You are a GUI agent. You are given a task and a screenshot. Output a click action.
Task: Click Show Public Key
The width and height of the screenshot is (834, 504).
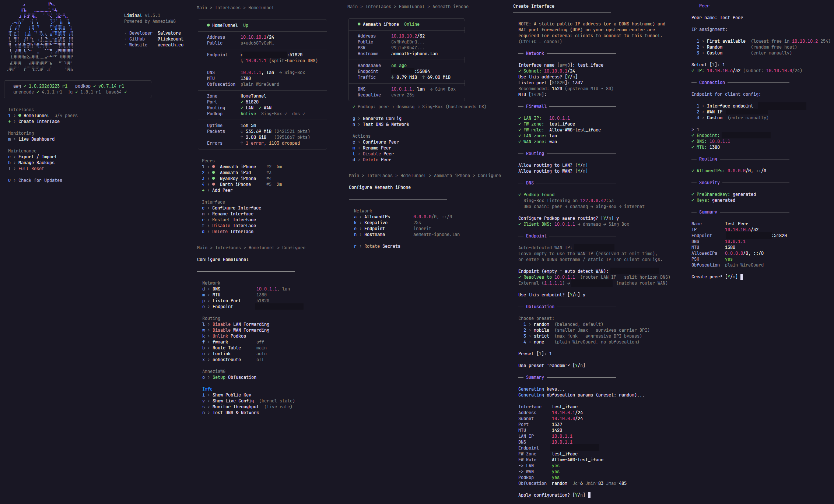[227, 395]
